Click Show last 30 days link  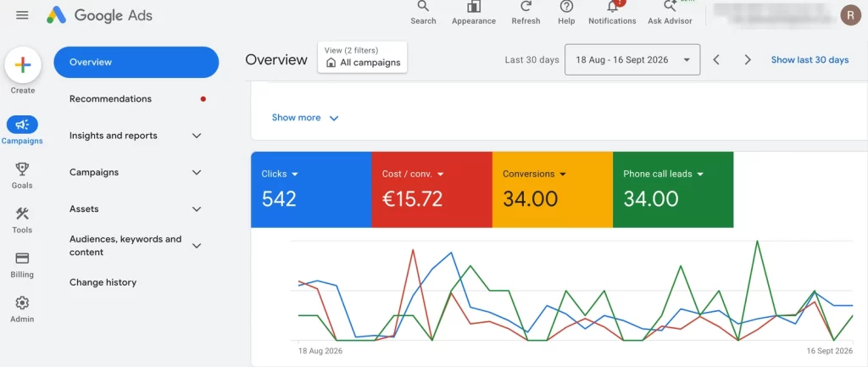pos(810,60)
